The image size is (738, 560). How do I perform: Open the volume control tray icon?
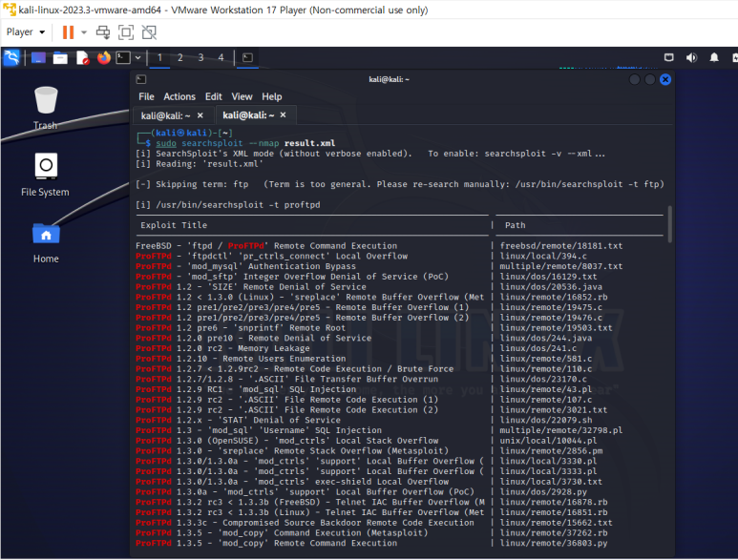[x=691, y=57]
